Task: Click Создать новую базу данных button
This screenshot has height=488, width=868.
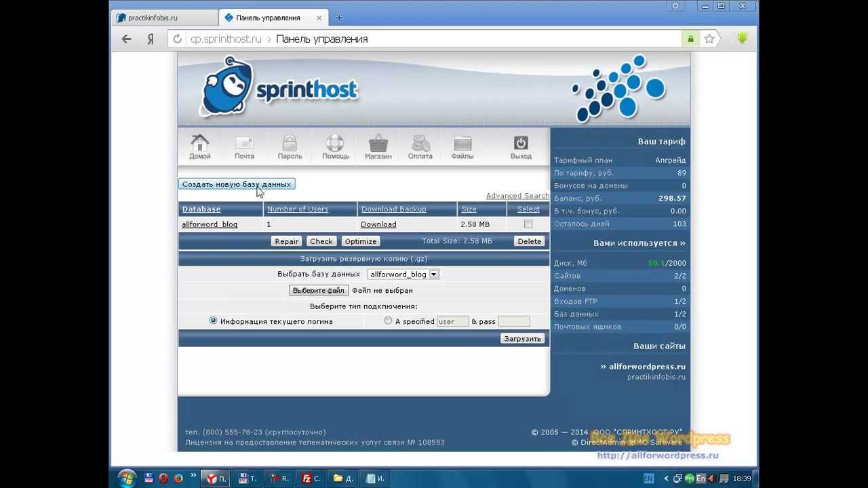Action: click(236, 184)
